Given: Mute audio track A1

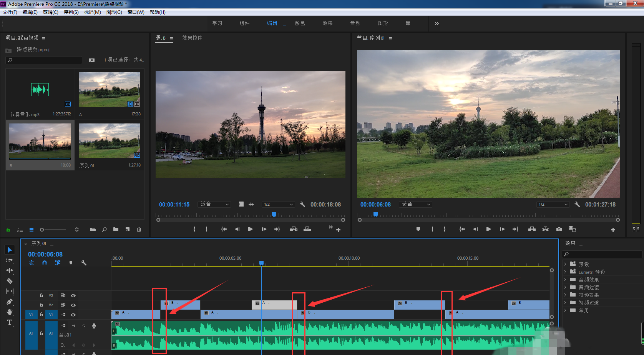Looking at the screenshot, I should (73, 326).
